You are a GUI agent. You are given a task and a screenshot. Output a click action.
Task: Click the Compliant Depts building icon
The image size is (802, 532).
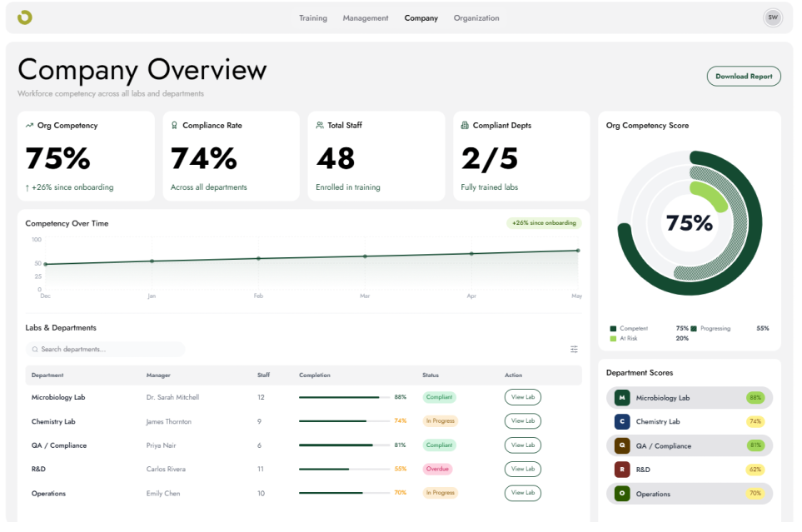465,126
